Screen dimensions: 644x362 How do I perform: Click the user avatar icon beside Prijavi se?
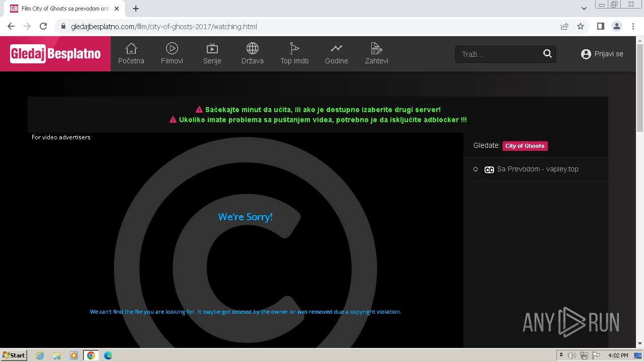(x=586, y=54)
